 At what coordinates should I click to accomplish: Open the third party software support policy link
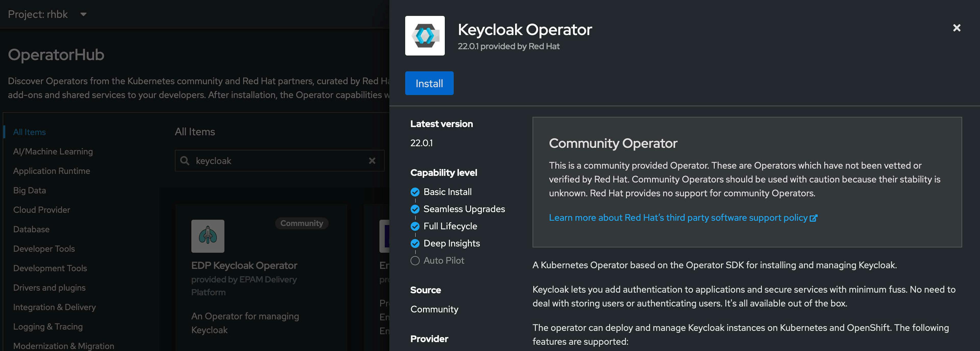[x=678, y=218]
